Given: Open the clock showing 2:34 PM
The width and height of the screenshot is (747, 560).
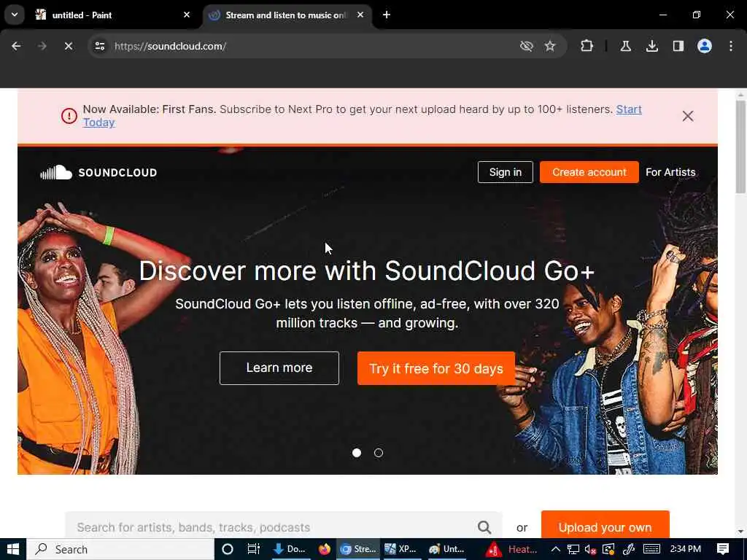Looking at the screenshot, I should click(685, 549).
